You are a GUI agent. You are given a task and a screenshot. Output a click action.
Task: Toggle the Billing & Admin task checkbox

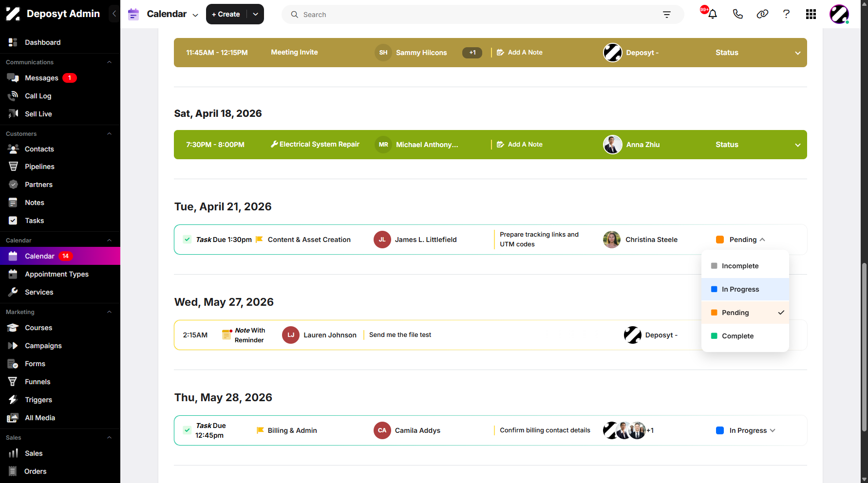coord(187,430)
